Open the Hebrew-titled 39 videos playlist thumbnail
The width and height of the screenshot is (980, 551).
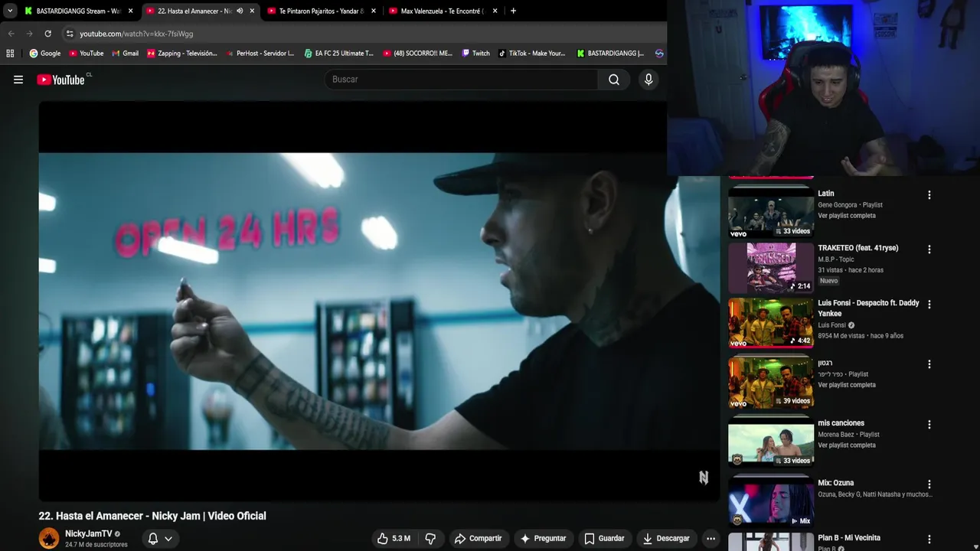(771, 383)
